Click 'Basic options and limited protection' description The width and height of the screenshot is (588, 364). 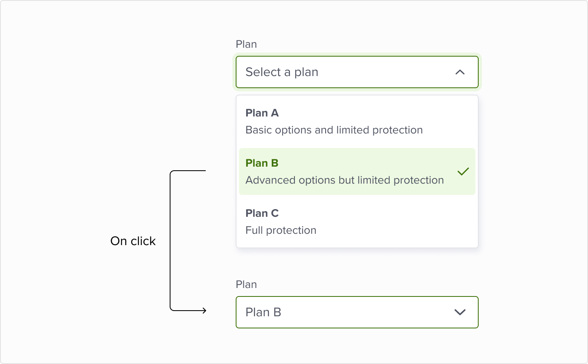[x=334, y=130]
